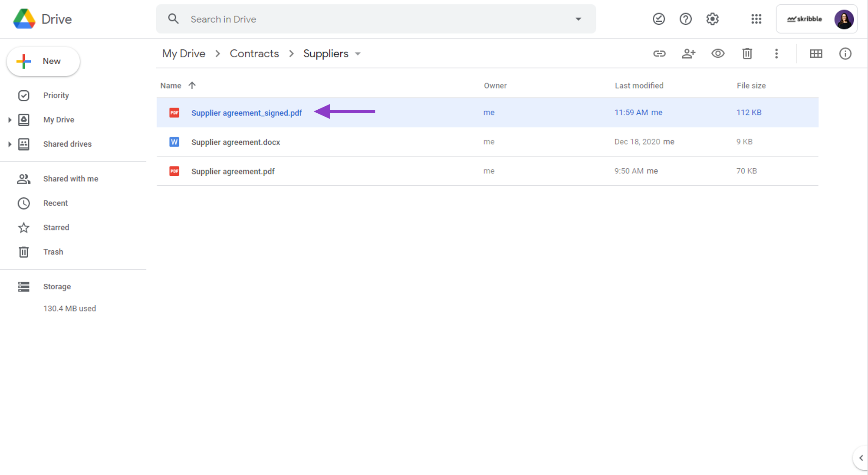This screenshot has width=868, height=475.
Task: Click the help question mark icon
Action: point(685,20)
